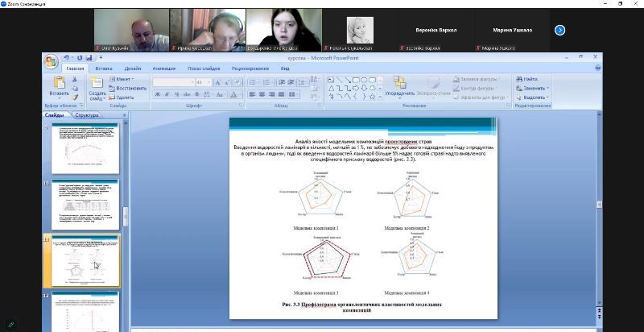The width and height of the screenshot is (644, 332).
Task: Click the Office button in PowerPoint
Action: pos(51,63)
